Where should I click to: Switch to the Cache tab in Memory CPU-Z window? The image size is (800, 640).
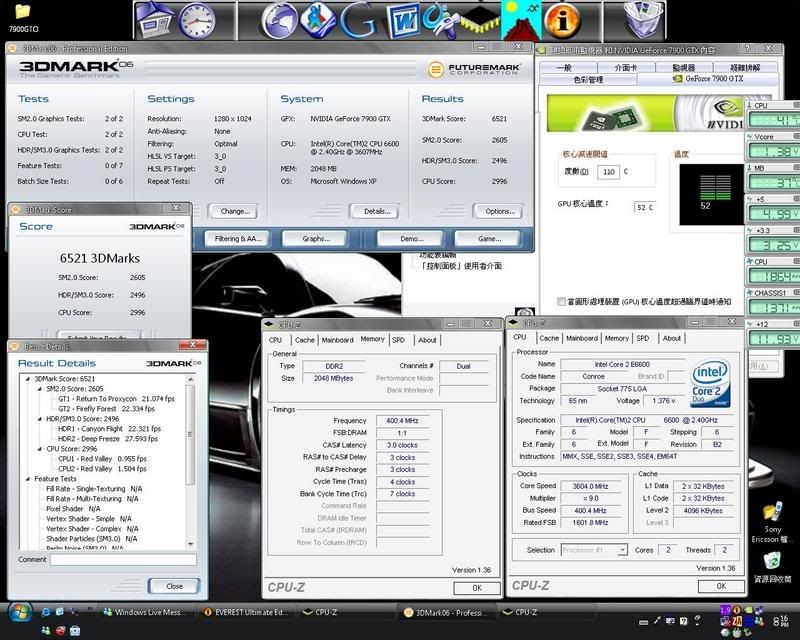coord(305,340)
